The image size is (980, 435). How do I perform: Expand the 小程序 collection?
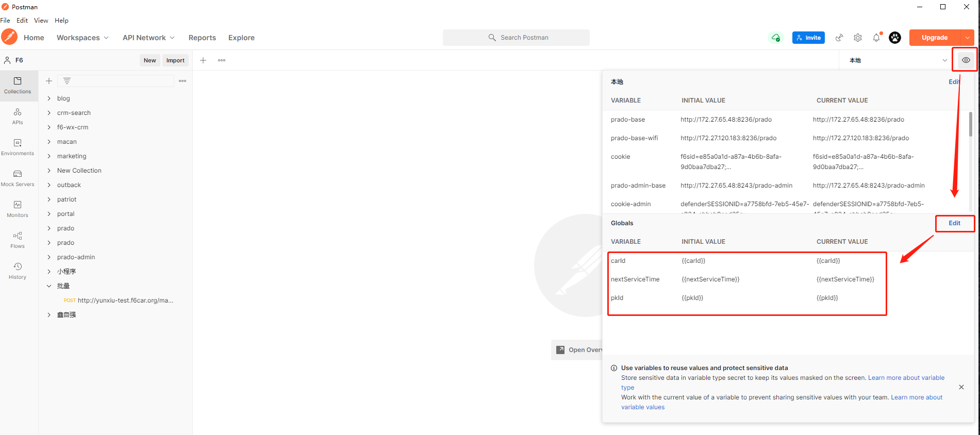point(49,272)
